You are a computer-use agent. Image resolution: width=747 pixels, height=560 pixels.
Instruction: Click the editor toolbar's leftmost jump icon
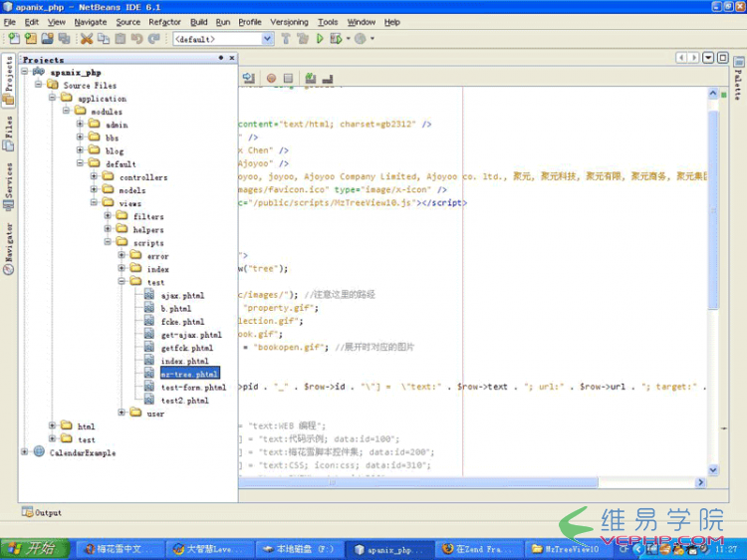(x=248, y=78)
